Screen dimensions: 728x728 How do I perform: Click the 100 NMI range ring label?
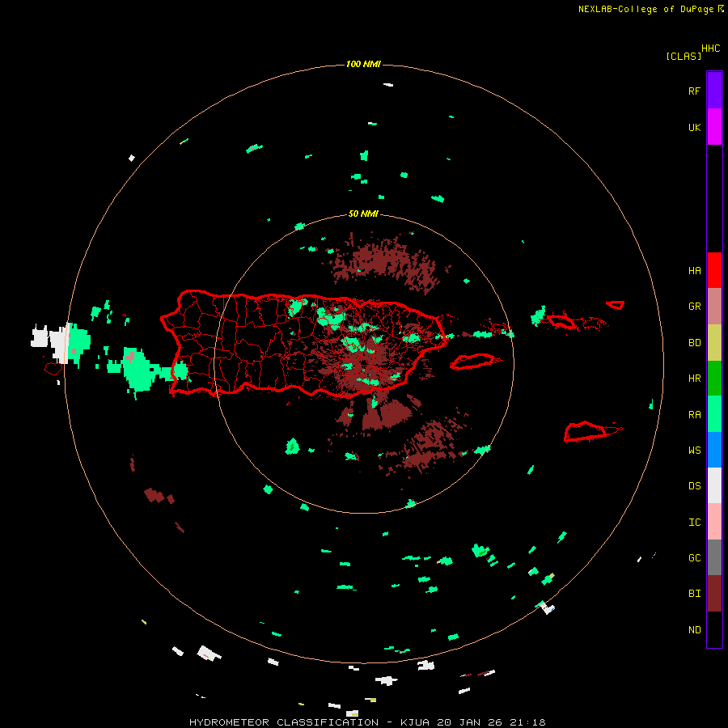coord(363,64)
